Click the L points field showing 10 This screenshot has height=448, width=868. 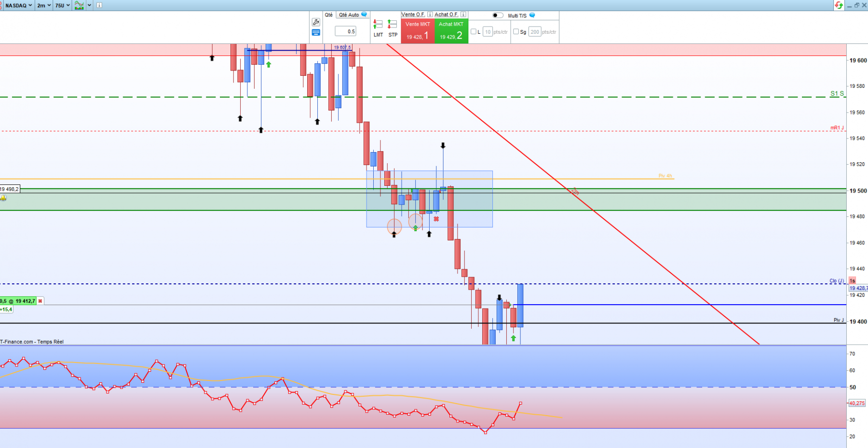pos(488,32)
